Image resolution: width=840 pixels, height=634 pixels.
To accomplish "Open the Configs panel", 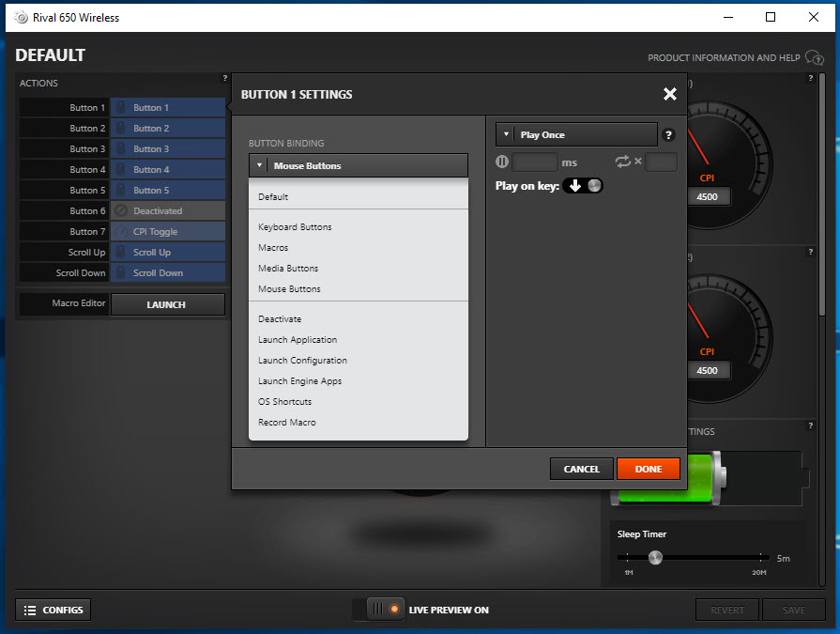I will coord(53,610).
